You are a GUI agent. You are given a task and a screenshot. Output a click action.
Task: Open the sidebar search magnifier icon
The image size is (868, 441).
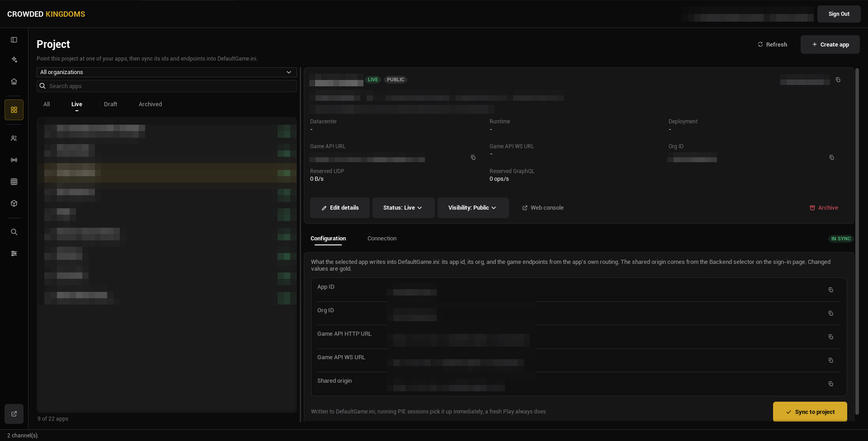click(14, 232)
